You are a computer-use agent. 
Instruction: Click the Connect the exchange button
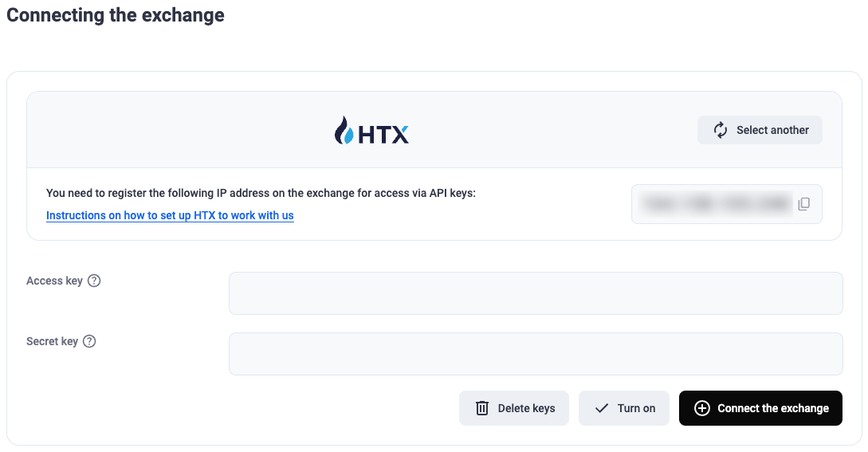[760, 408]
